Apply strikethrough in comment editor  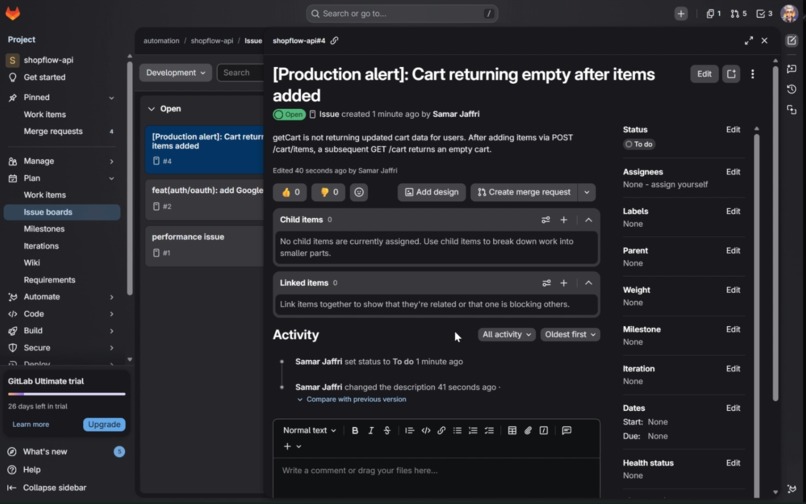tap(387, 430)
